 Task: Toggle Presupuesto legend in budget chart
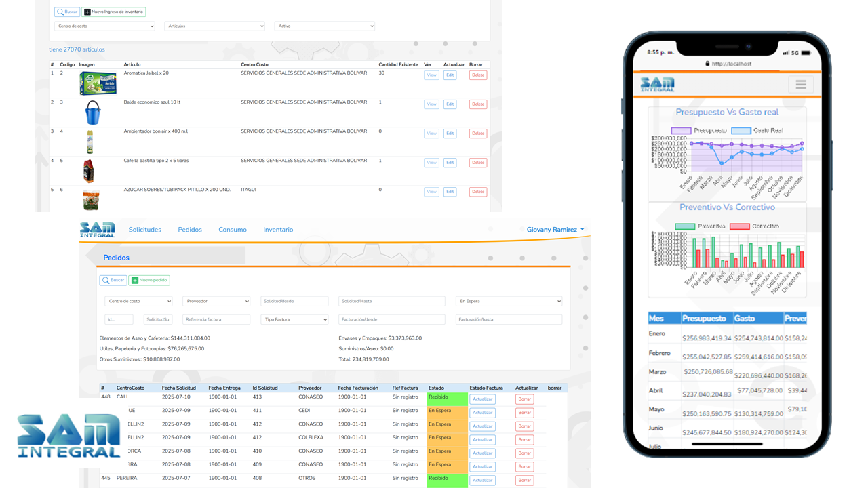[681, 130]
